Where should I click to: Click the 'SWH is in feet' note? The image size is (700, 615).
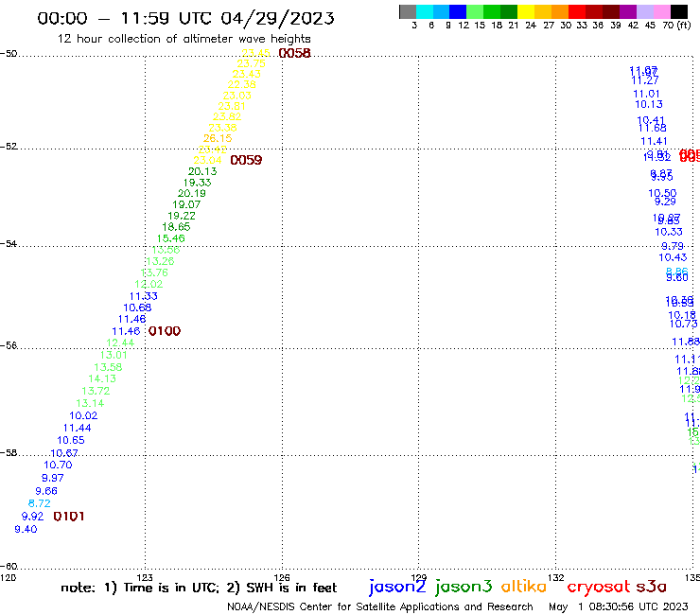tap(291, 588)
